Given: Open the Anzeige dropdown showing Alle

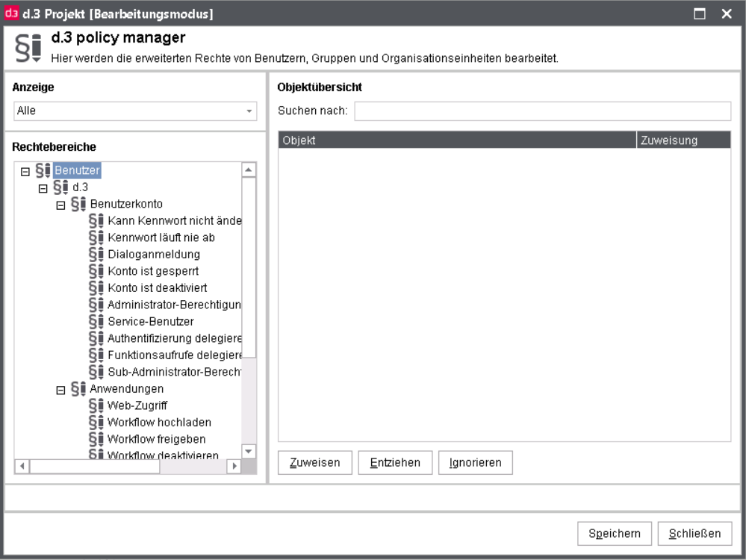Looking at the screenshot, I should [135, 111].
